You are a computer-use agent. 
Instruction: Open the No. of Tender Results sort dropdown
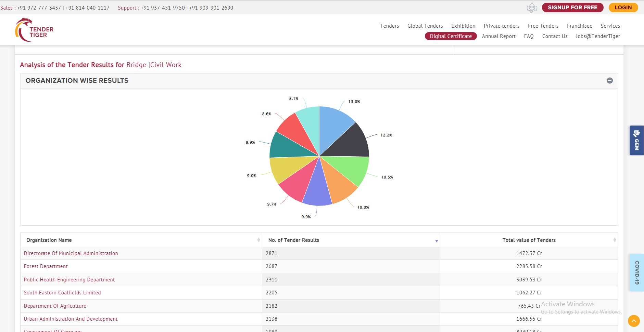point(436,241)
